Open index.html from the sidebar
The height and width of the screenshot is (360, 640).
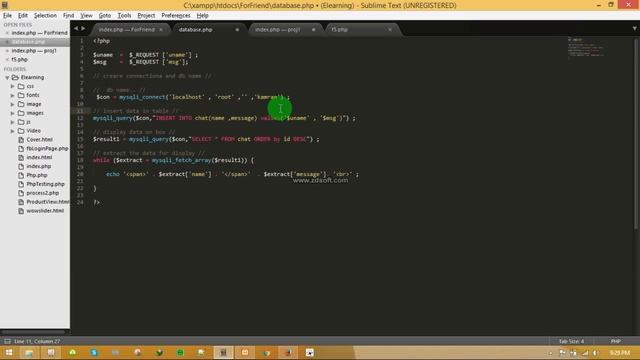tap(39, 157)
